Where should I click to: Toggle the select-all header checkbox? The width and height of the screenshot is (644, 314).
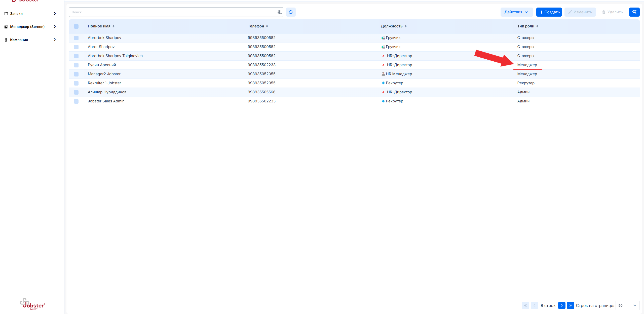(76, 26)
